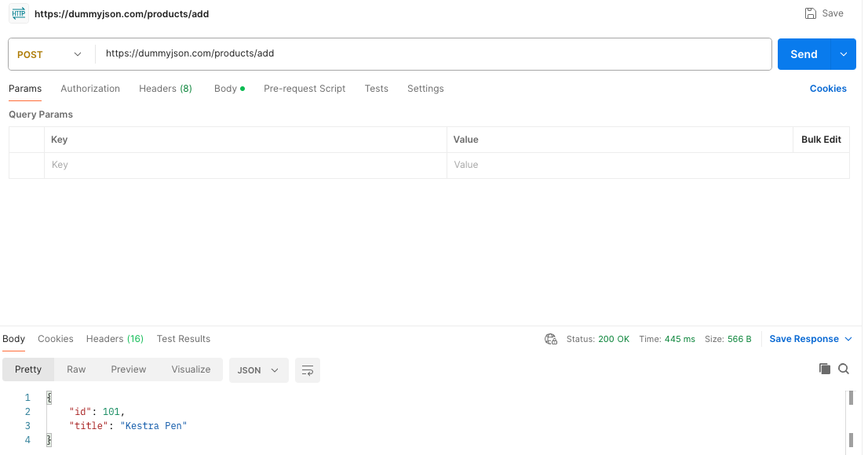Select the Raw response view

pos(76,369)
